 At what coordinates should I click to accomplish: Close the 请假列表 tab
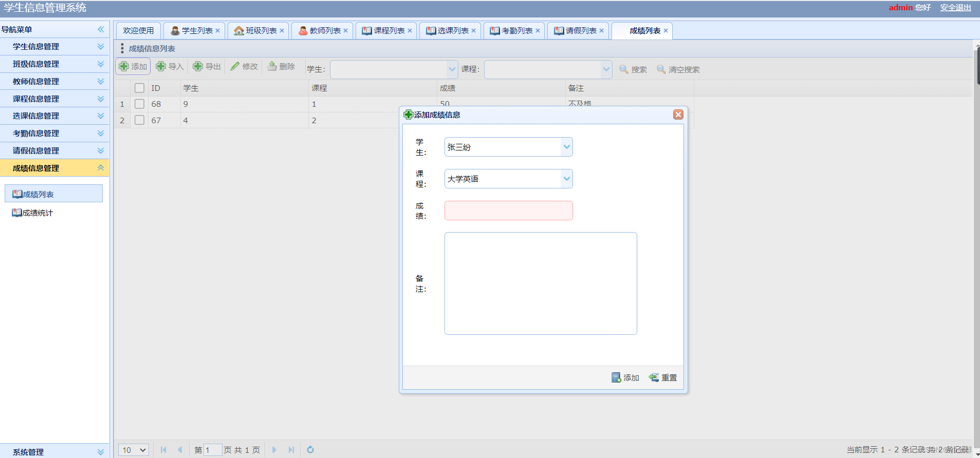point(601,31)
